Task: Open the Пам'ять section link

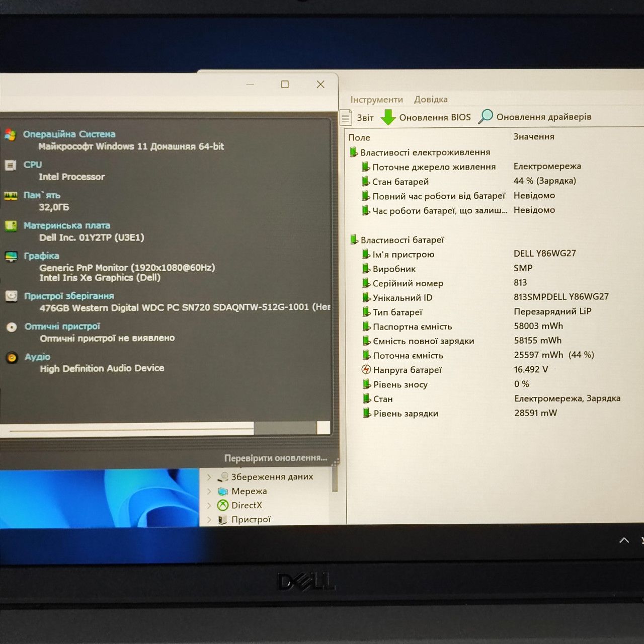Action: (42, 195)
